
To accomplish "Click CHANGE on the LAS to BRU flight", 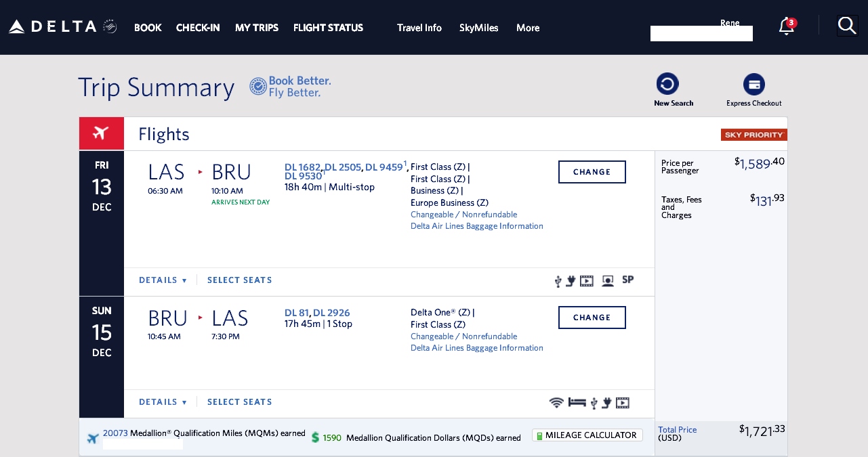I will pos(592,172).
